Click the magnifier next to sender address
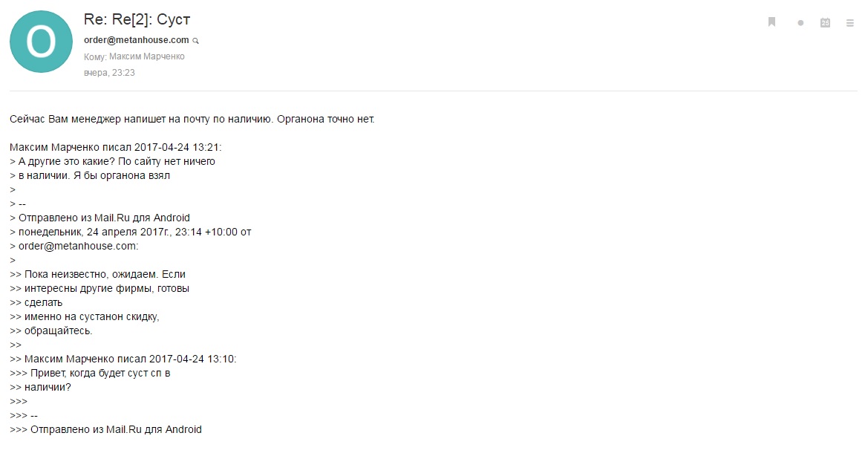The width and height of the screenshot is (868, 456). pyautogui.click(x=196, y=40)
